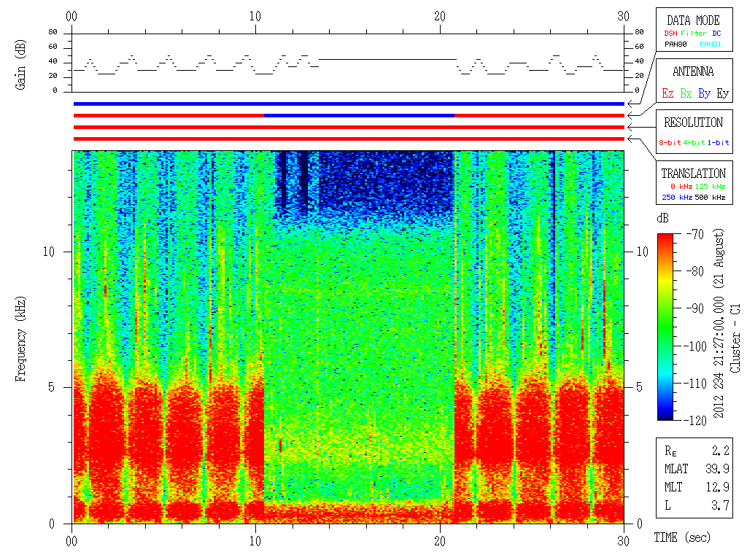Click top time axis label 00
Viewport: 747px width, 560px height.
[71, 16]
